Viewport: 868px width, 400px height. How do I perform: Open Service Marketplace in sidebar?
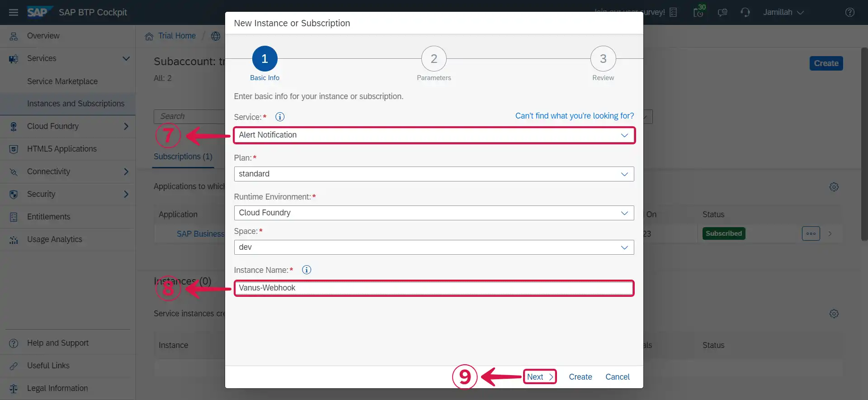point(62,81)
